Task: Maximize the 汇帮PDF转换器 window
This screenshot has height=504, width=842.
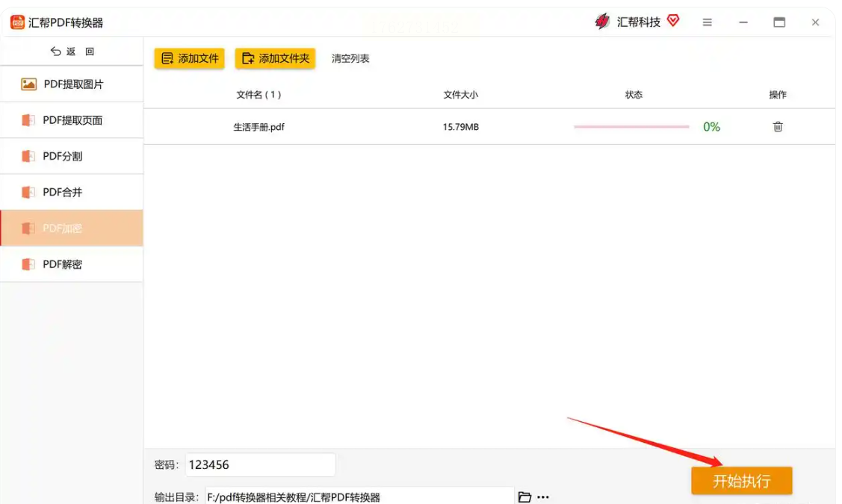Action: point(779,22)
